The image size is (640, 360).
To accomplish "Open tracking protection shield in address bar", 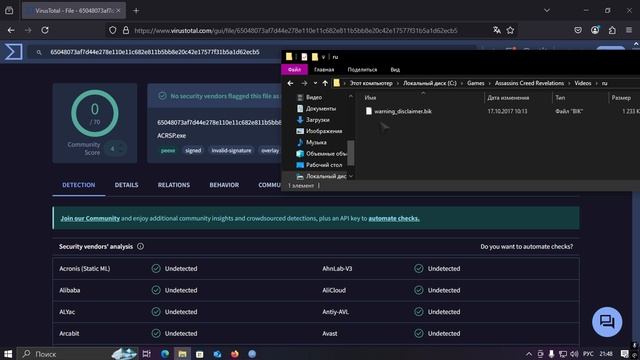I will tap(113, 30).
